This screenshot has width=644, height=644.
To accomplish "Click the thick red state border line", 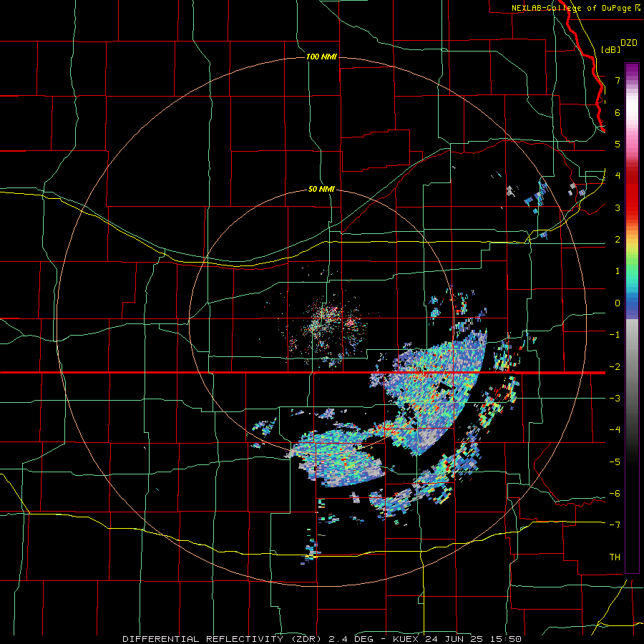I will tap(303, 373).
